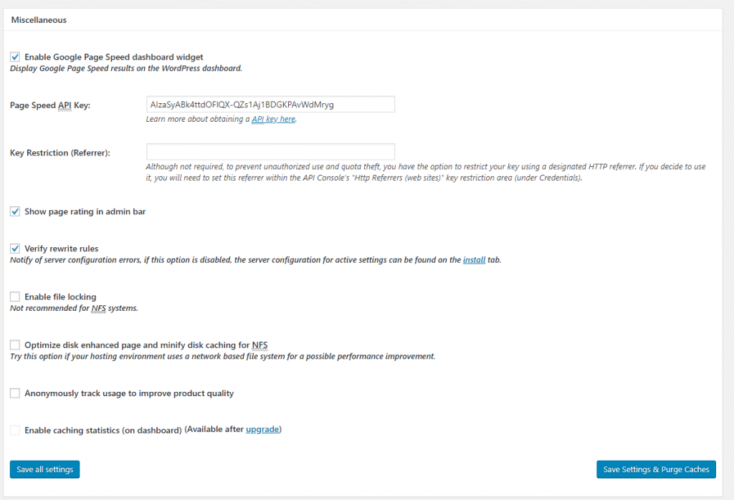Follow the 'install' tab link
The width and height of the screenshot is (734, 500).
coord(474,260)
